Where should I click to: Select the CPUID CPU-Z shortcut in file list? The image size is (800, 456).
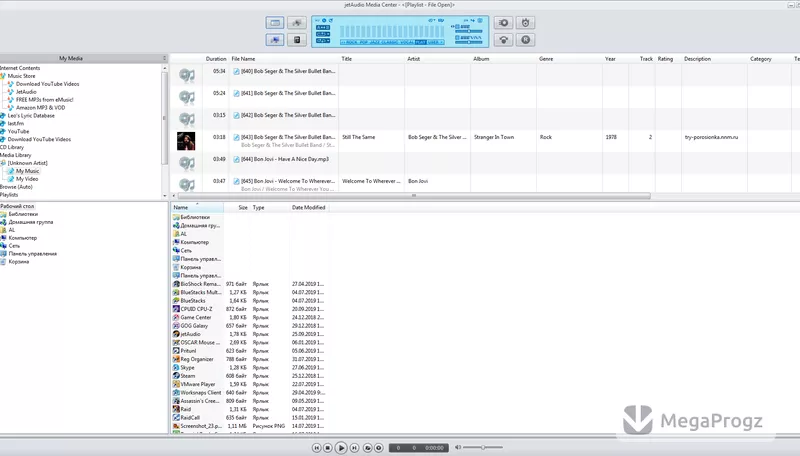point(196,309)
